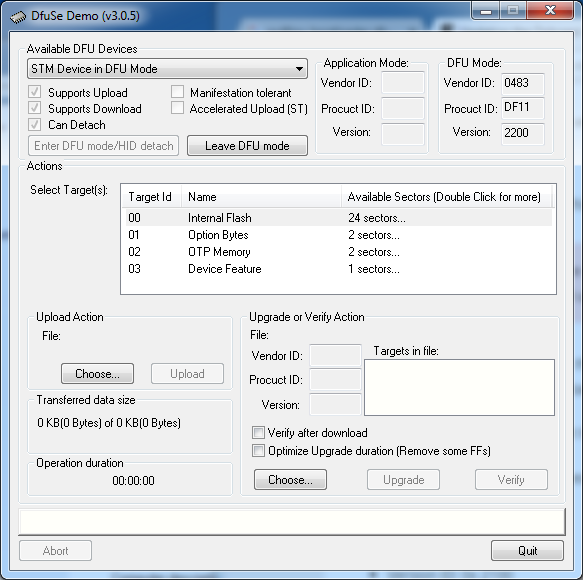583x580 pixels.
Task: Click Application Mode Procuct ID field
Action: pos(403,109)
